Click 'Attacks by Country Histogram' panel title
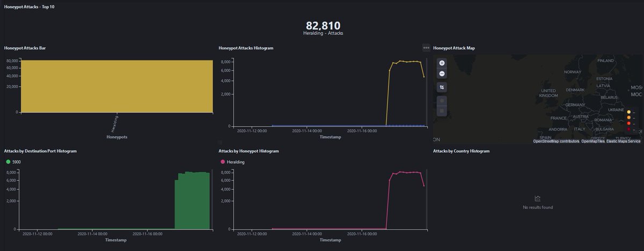 (x=461, y=151)
